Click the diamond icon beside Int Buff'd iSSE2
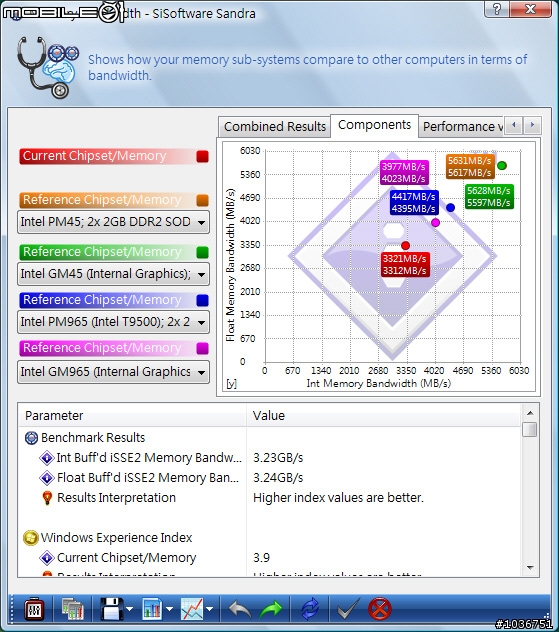This screenshot has width=559, height=632. tap(47, 458)
